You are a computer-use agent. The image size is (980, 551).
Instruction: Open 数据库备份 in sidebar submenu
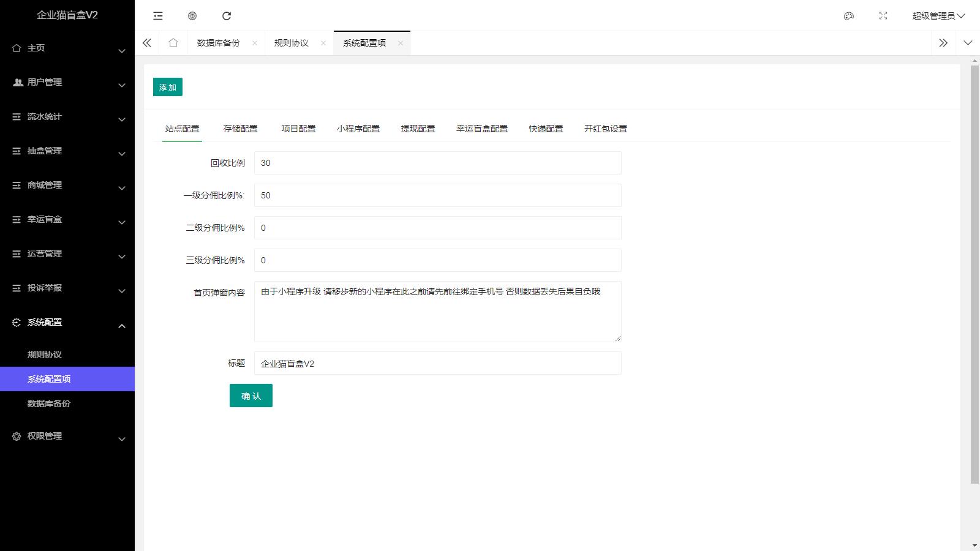pyautogui.click(x=49, y=403)
